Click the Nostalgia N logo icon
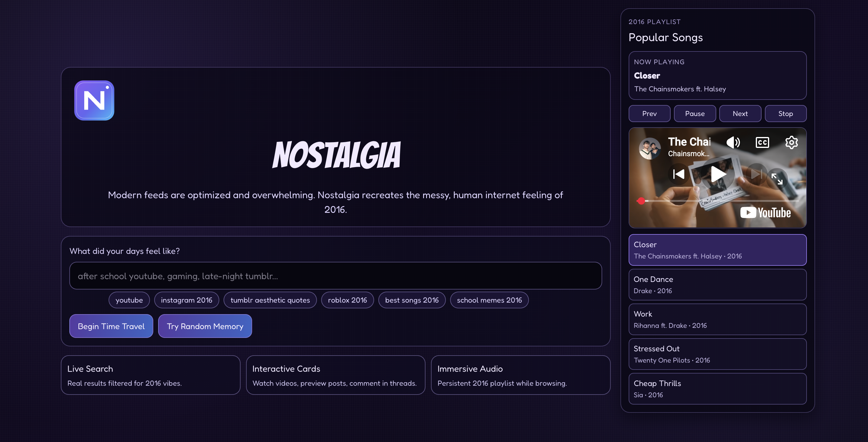This screenshot has width=868, height=442. tap(94, 100)
